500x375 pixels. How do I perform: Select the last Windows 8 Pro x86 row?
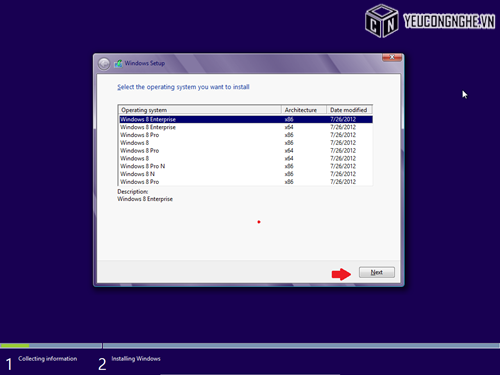tap(246, 182)
